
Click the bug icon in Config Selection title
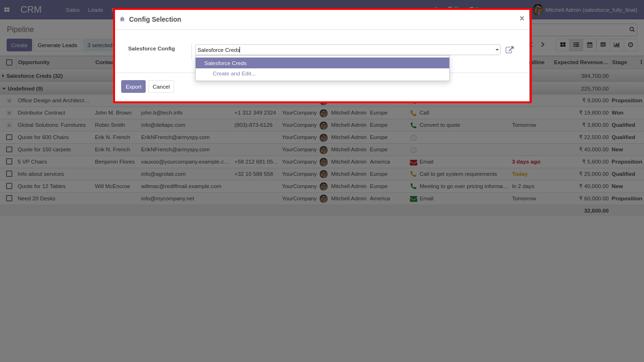click(x=122, y=19)
